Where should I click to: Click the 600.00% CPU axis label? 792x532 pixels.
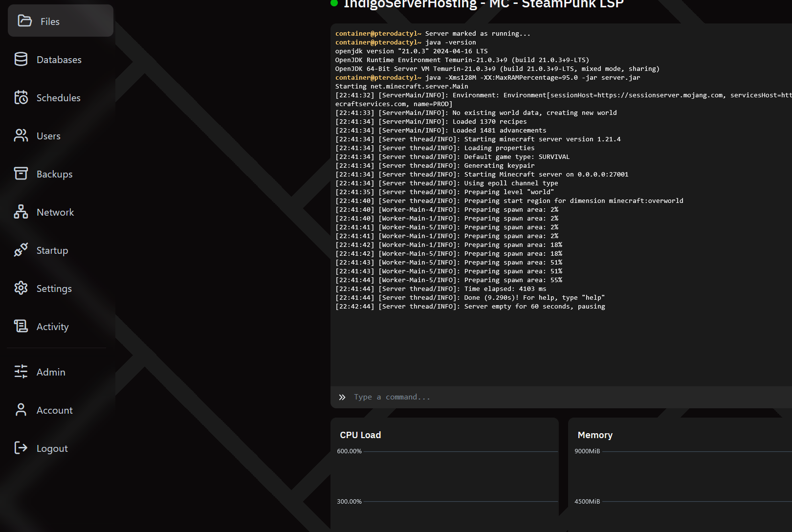349,451
